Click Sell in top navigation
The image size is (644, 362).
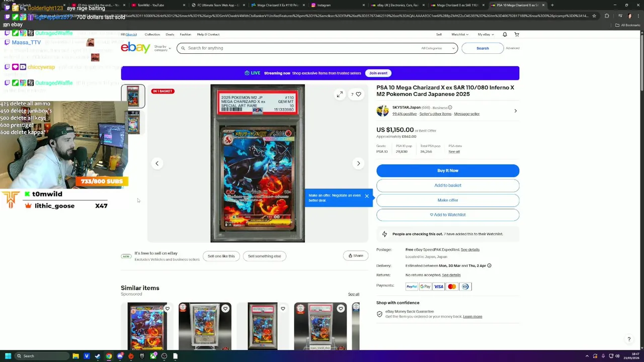(x=439, y=34)
